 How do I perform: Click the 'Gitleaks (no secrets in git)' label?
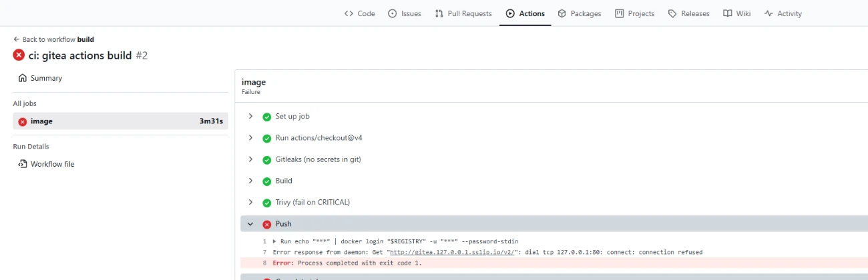click(x=318, y=159)
